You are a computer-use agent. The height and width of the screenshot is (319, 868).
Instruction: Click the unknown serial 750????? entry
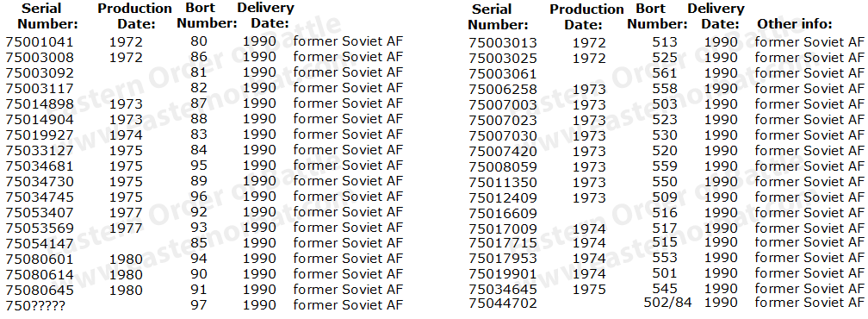(x=35, y=306)
